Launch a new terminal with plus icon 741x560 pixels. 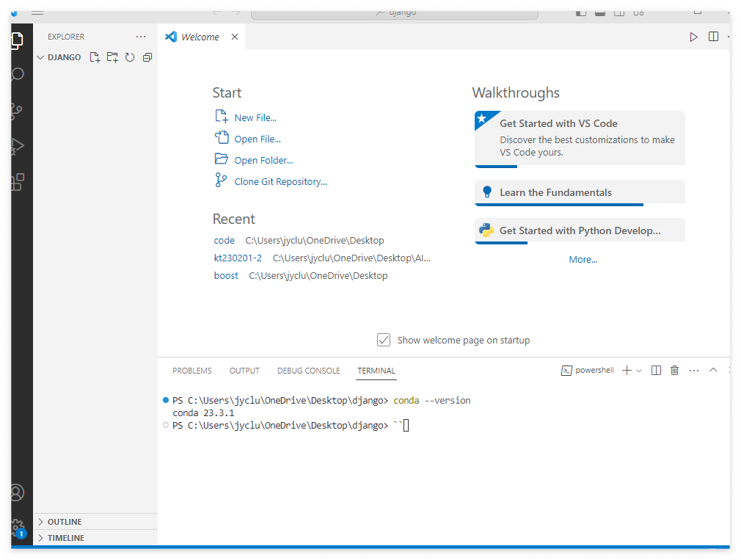tap(627, 370)
